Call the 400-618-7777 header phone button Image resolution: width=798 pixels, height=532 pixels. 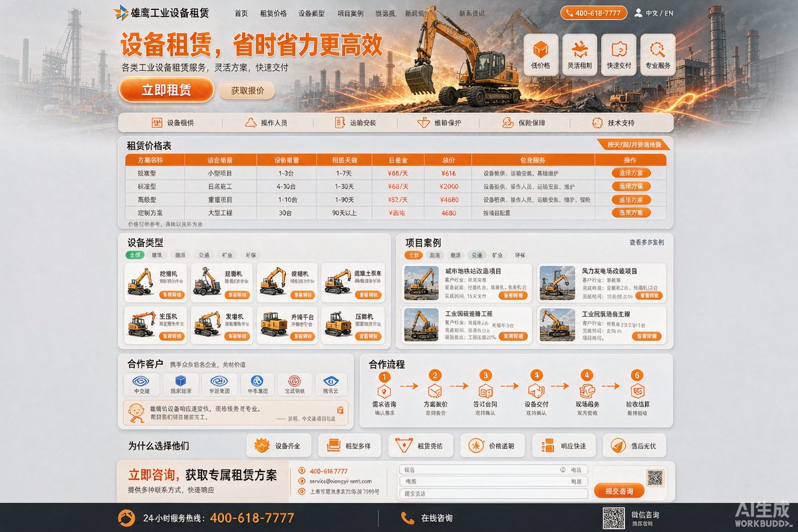594,13
